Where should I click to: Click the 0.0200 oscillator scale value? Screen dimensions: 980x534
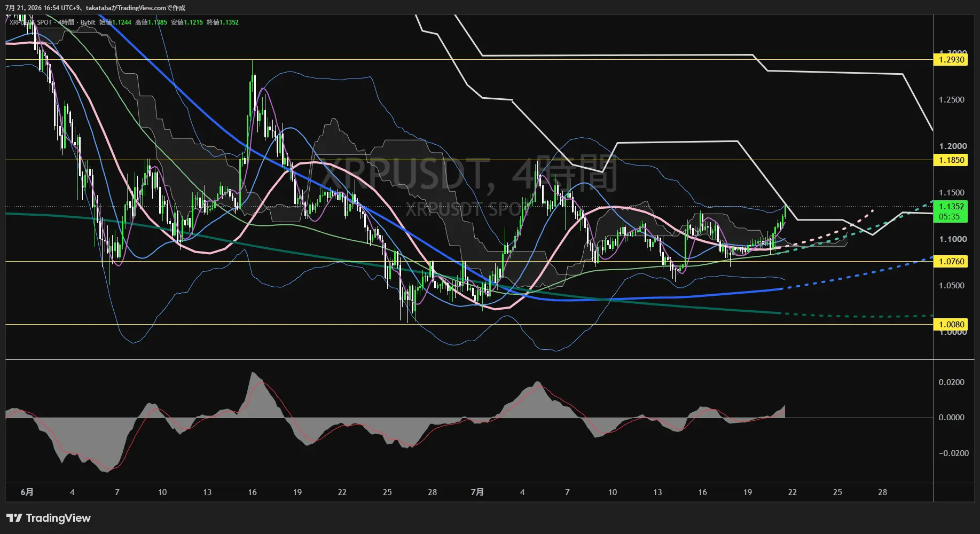952,382
